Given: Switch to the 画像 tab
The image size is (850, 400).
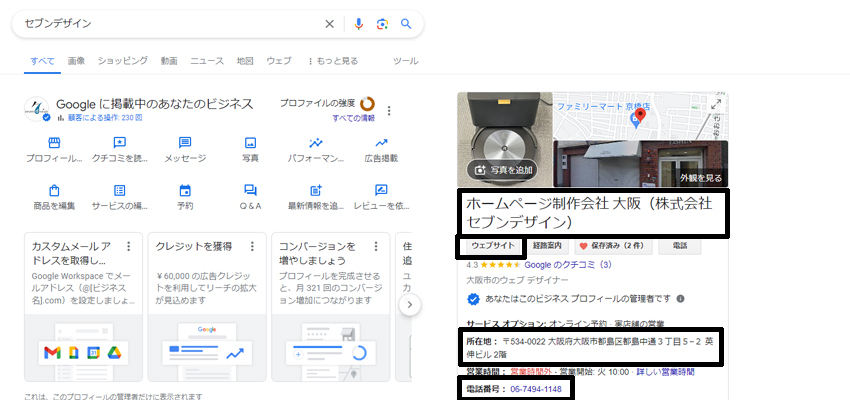Looking at the screenshot, I should (76, 61).
